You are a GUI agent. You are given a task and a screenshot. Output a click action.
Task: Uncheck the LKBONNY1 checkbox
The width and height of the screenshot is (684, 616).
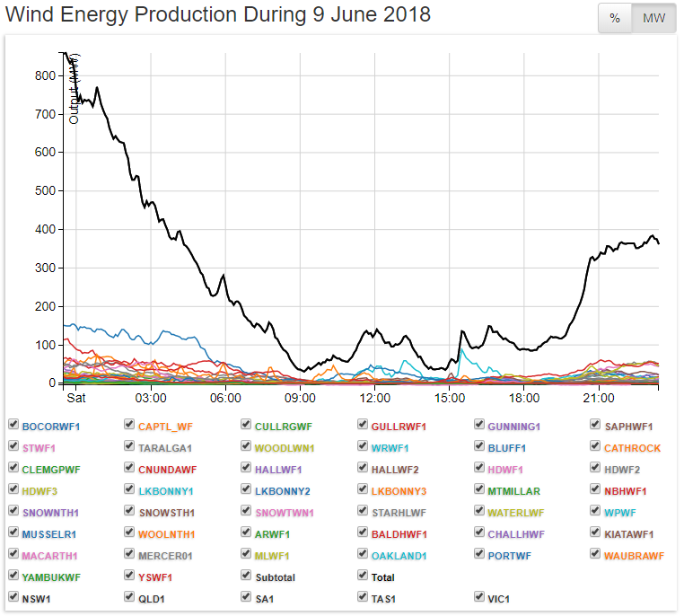(x=130, y=490)
